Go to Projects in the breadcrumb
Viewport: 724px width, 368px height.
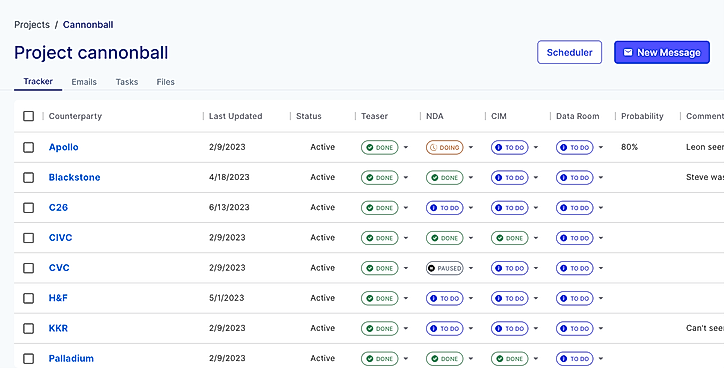32,24
